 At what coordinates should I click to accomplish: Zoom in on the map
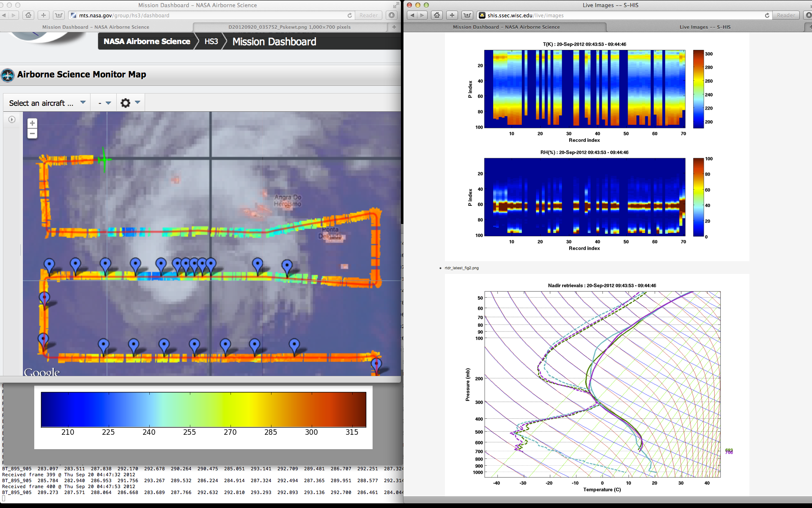[x=32, y=123]
